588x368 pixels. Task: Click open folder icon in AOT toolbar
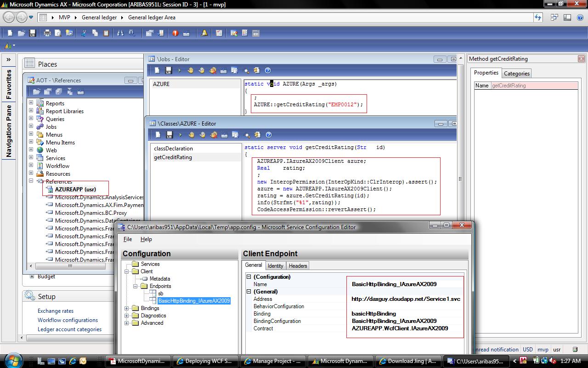click(36, 92)
